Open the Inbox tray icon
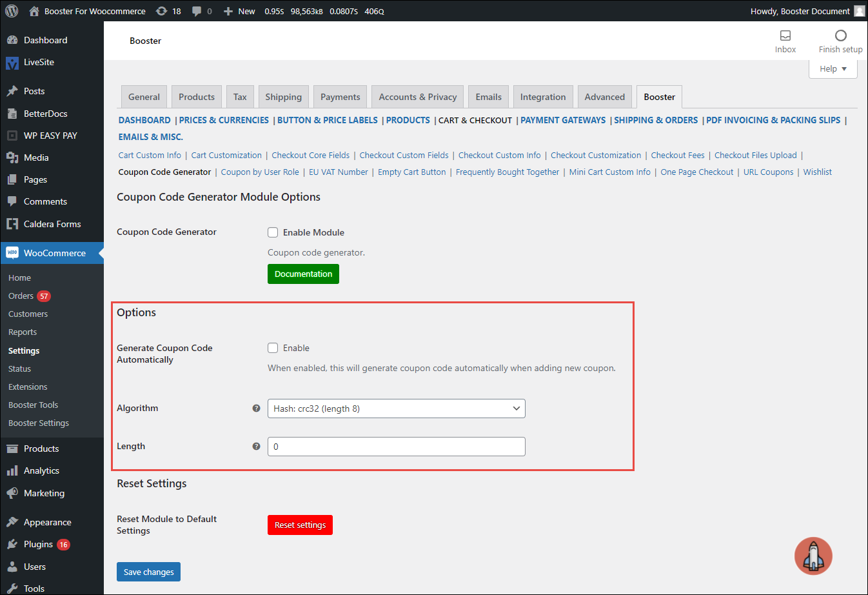Screen dimensions: 868x595 (x=785, y=35)
